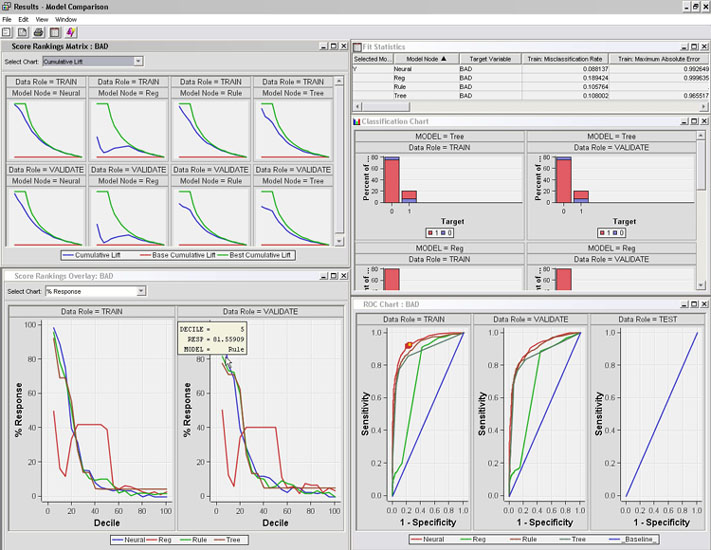Screen dimensions: 711x550
Task: Open the View menu
Action: [x=41, y=19]
